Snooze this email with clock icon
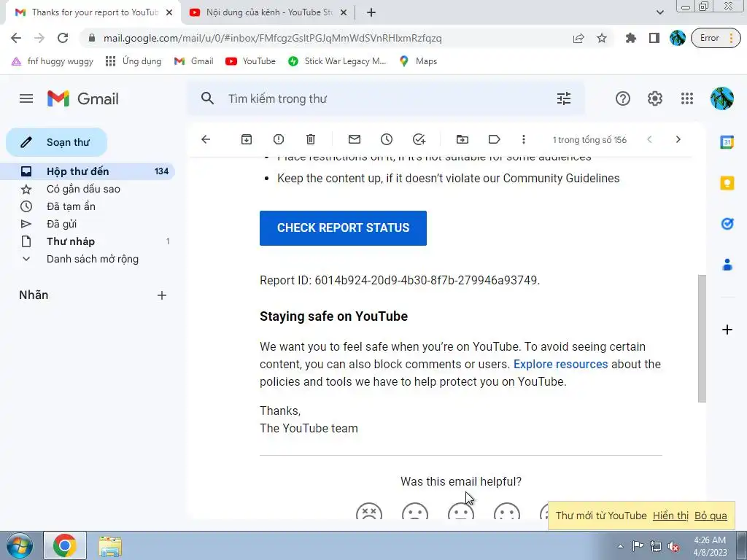Screen dimensions: 747x560 click(387, 139)
